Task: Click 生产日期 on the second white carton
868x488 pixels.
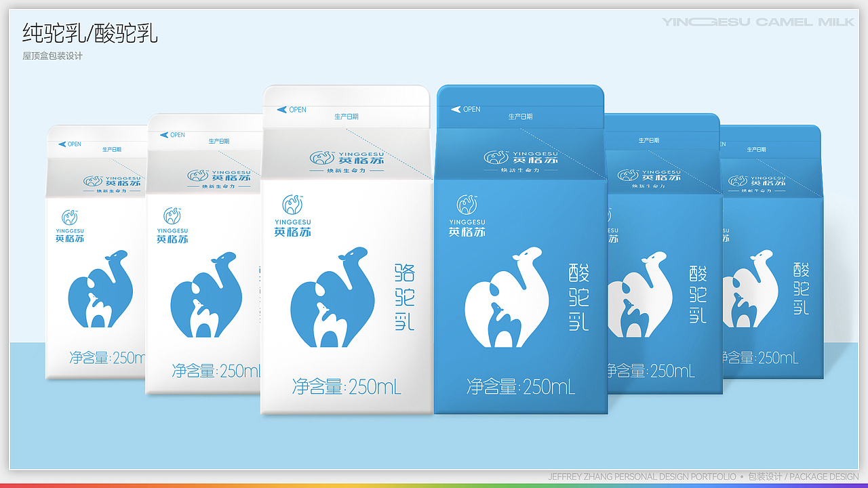Action: pyautogui.click(x=219, y=141)
